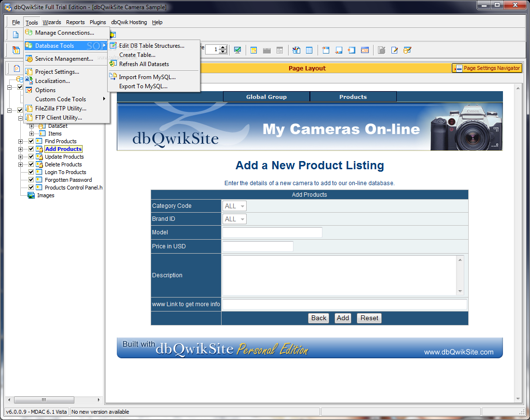Viewport: 530px width, 420px height.
Task: Open the Reports menu
Action: pos(75,22)
